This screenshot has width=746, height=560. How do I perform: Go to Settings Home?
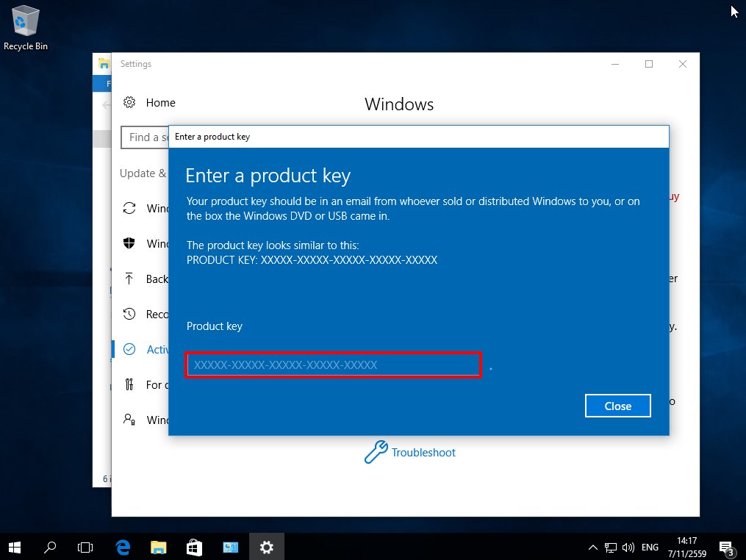160,103
